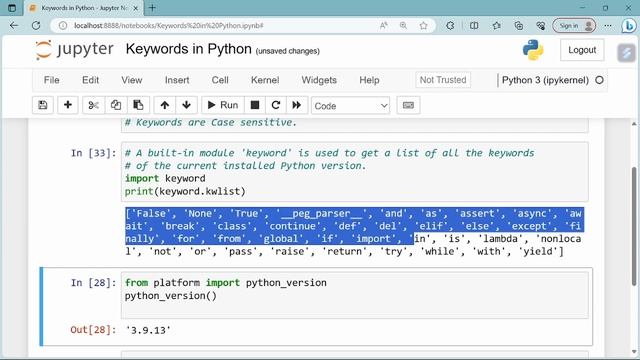This screenshot has width=640, height=360.
Task: Open the Bing Copilot sidebar icon
Action: [x=629, y=25]
